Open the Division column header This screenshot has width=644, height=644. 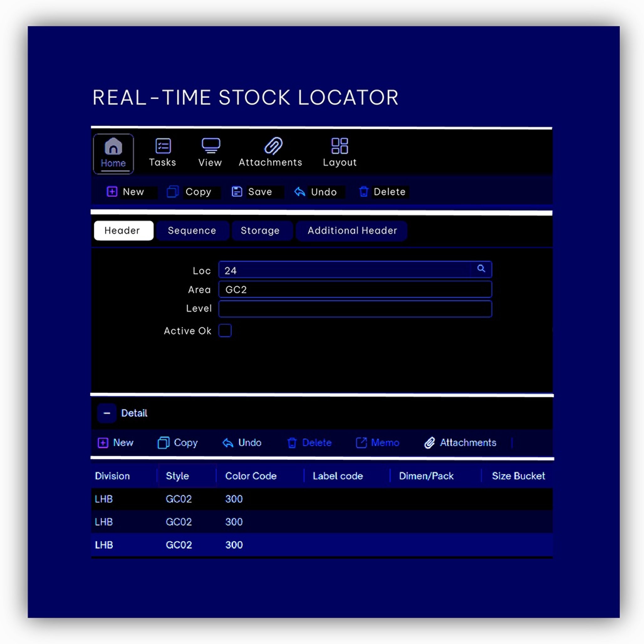pyautogui.click(x=112, y=476)
